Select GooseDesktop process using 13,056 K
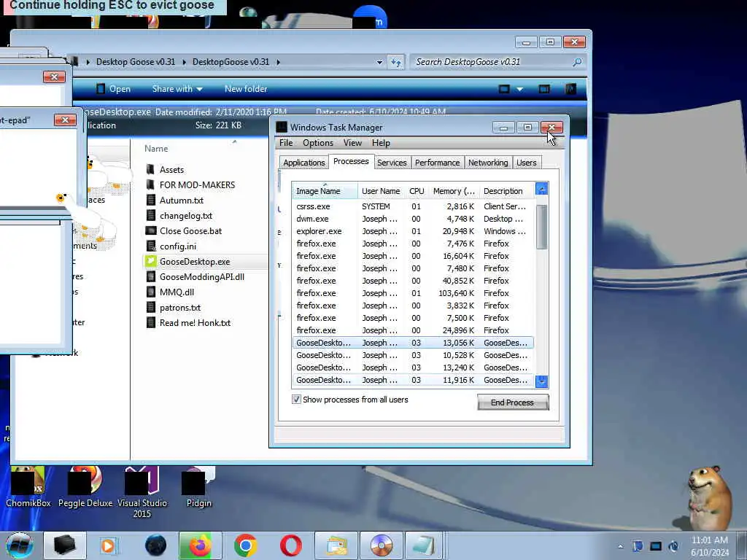The image size is (747, 560). pyautogui.click(x=413, y=343)
